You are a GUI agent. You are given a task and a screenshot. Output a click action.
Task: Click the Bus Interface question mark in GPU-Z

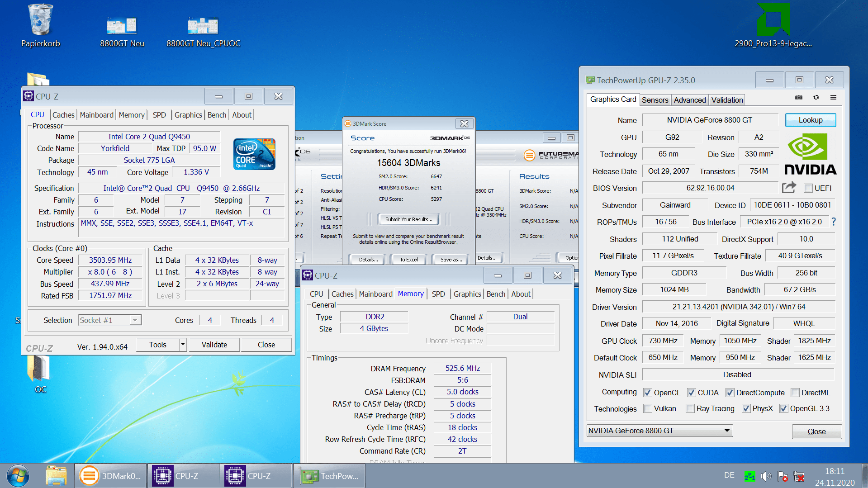tap(834, 222)
